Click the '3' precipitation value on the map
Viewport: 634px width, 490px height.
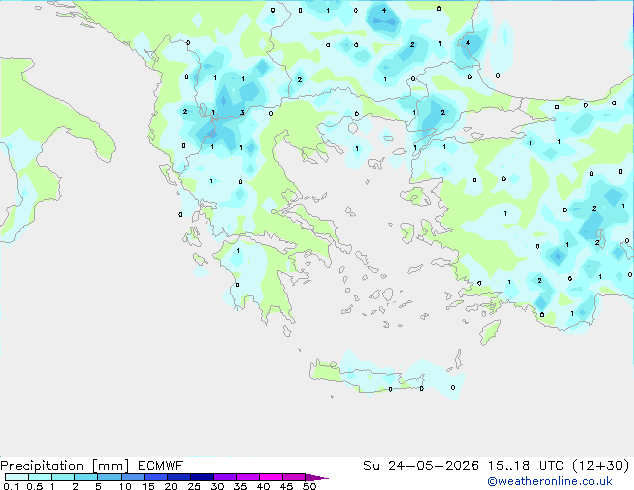(242, 113)
